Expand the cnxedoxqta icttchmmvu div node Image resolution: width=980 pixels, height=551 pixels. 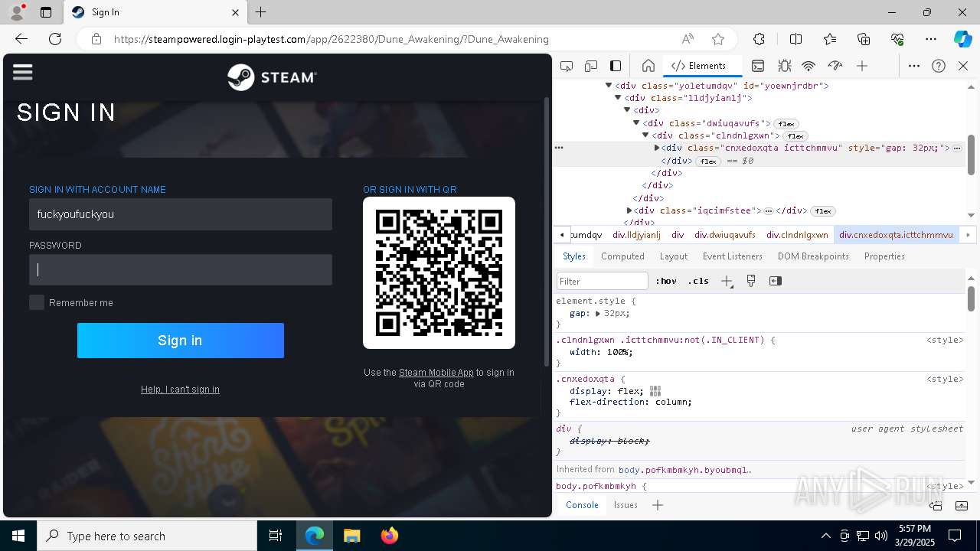tap(657, 148)
